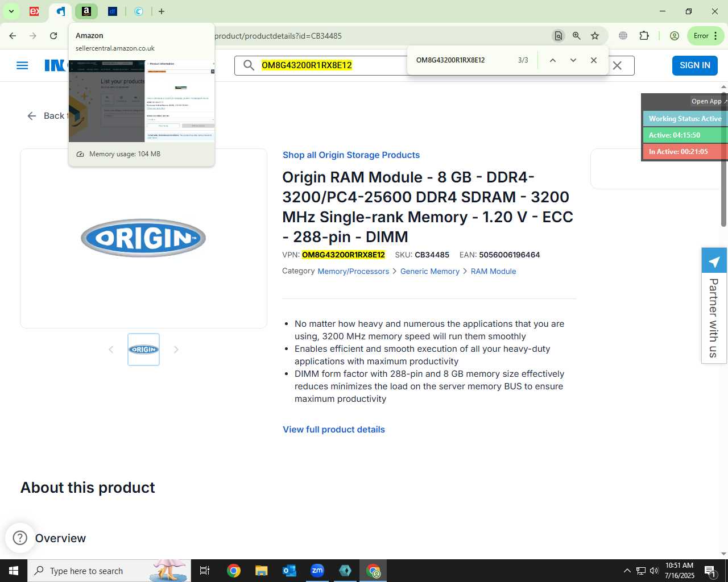Viewport: 728px width, 582px height.
Task: Open Outlook from the taskbar
Action: coord(289,571)
